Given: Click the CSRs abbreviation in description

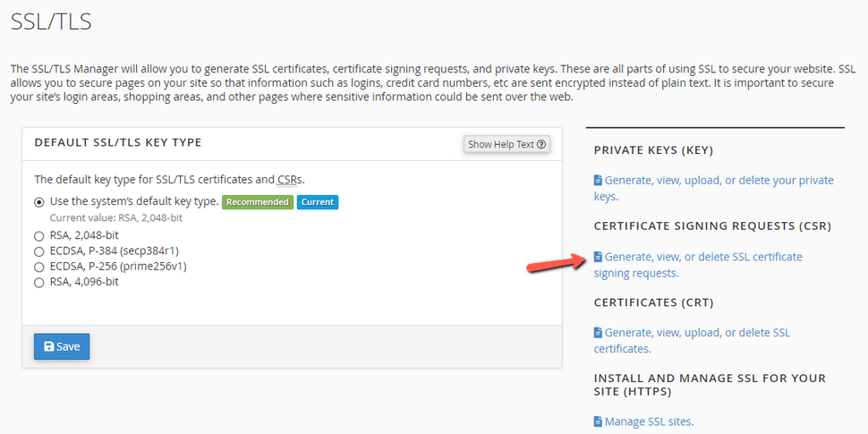Looking at the screenshot, I should (290, 179).
